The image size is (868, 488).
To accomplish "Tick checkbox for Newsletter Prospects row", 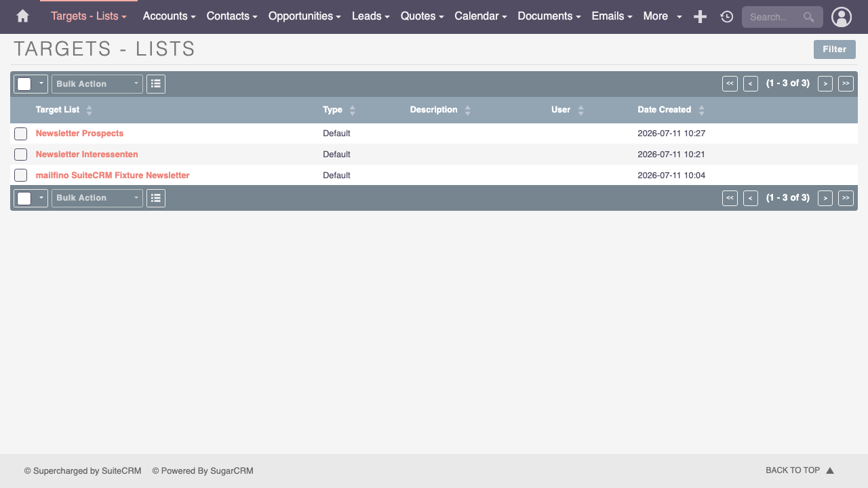I will click(x=20, y=134).
